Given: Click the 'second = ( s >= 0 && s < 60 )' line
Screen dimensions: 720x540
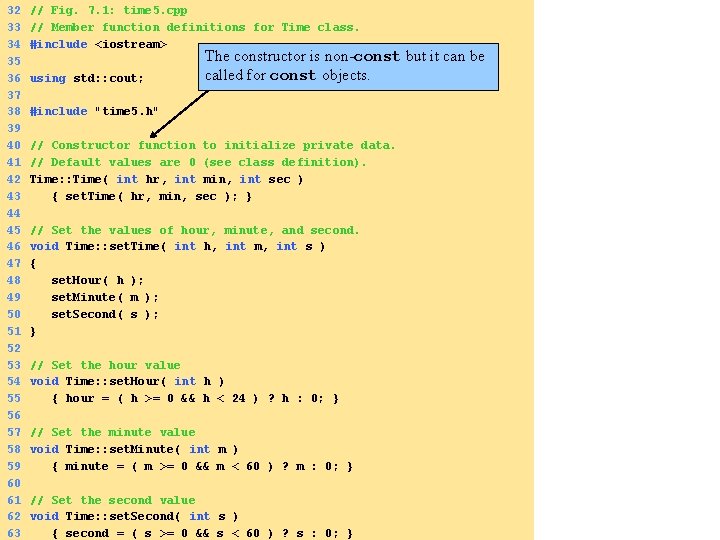Looking at the screenshot, I should [x=202, y=534].
